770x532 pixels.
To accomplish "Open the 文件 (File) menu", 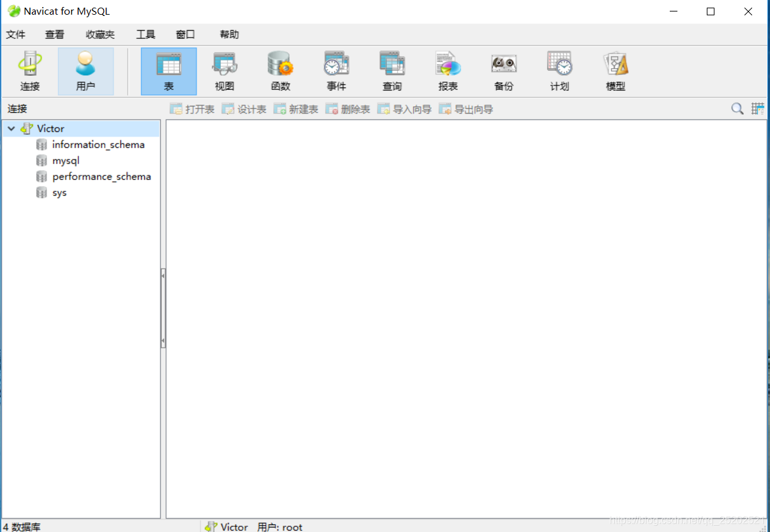I will click(x=15, y=34).
